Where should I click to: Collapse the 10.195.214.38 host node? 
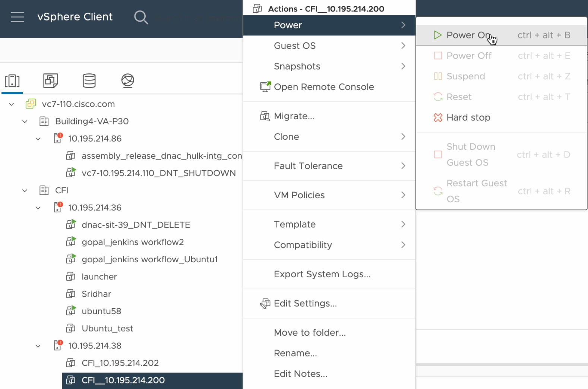[38, 346]
